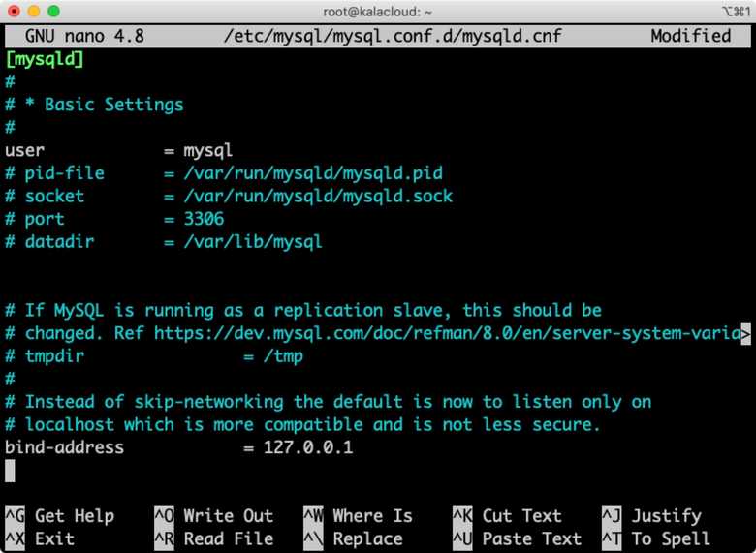
Task: Click the pid-file comment line
Action: coord(224,173)
